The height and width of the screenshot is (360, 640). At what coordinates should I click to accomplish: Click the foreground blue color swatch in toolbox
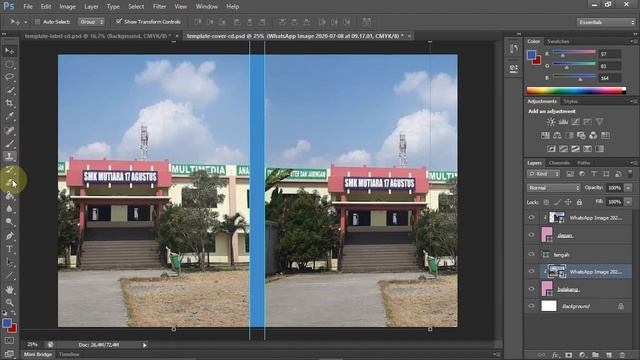tap(7, 323)
